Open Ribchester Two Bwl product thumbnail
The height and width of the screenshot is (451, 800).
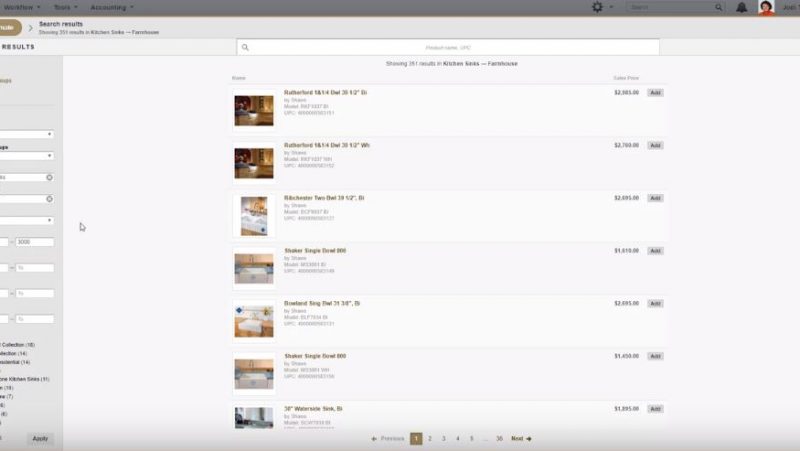coord(254,215)
